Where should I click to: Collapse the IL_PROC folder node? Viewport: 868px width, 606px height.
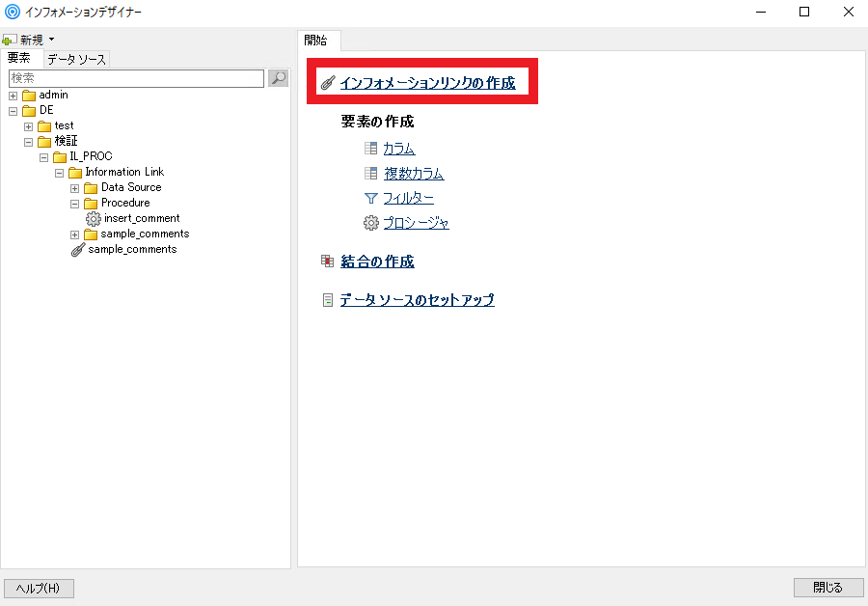coord(44,158)
